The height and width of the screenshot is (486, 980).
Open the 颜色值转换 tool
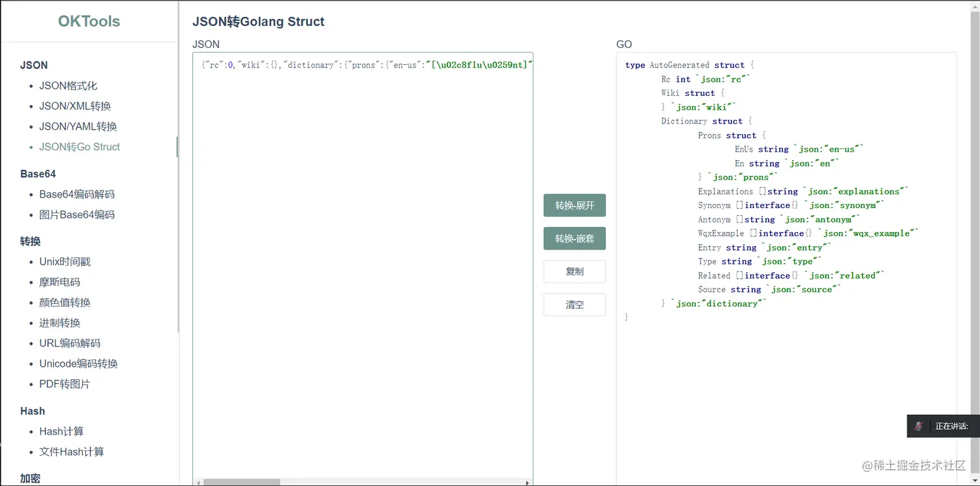coord(65,303)
